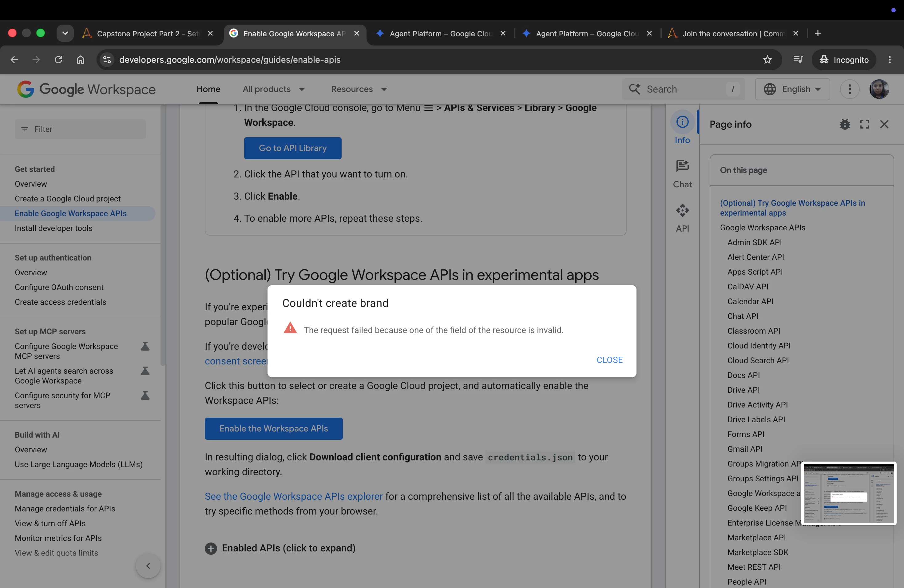
Task: Click the user profile avatar
Action: click(x=879, y=89)
